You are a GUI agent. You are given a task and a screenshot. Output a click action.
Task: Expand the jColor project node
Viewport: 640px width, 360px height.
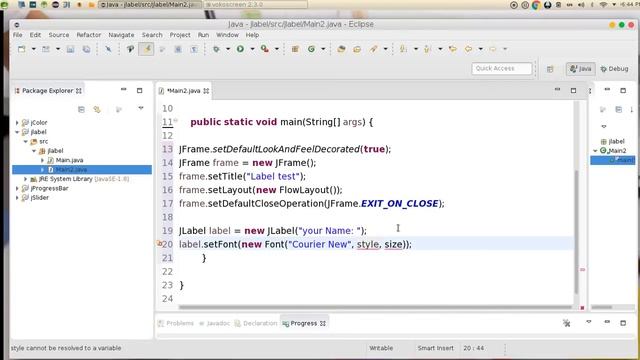tap(17, 122)
